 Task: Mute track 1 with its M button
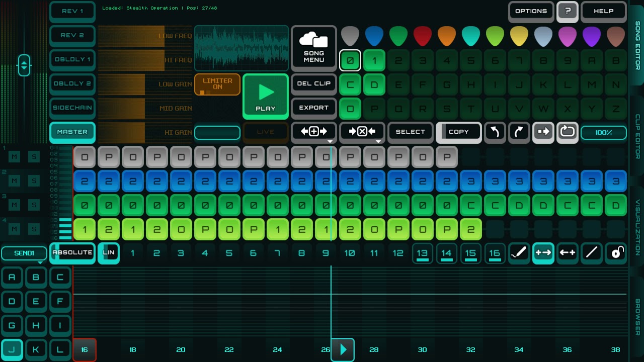15,157
